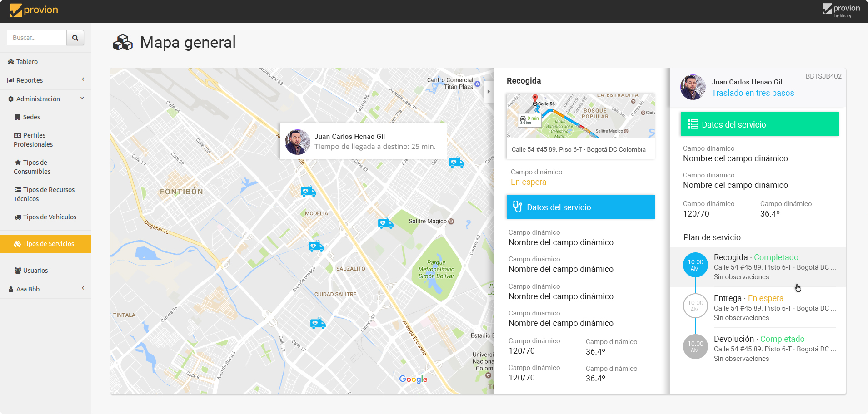This screenshot has width=868, height=414.
Task: Open Tipos de Vehículos item
Action: coord(45,217)
